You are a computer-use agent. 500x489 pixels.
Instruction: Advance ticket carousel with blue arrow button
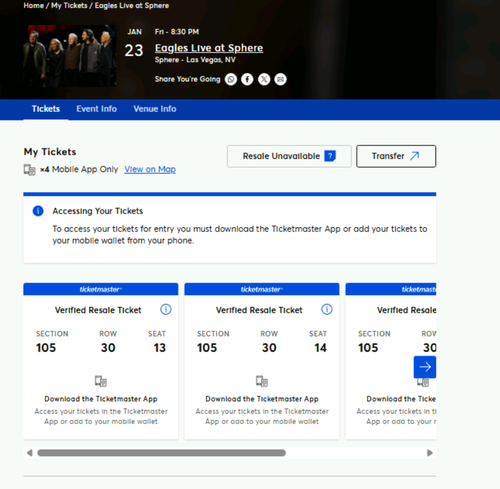click(425, 367)
